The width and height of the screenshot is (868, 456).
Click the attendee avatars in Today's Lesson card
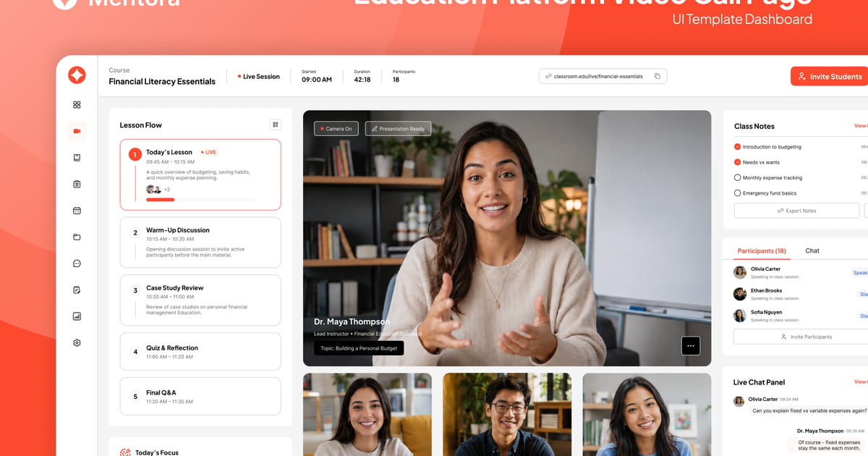tap(153, 189)
